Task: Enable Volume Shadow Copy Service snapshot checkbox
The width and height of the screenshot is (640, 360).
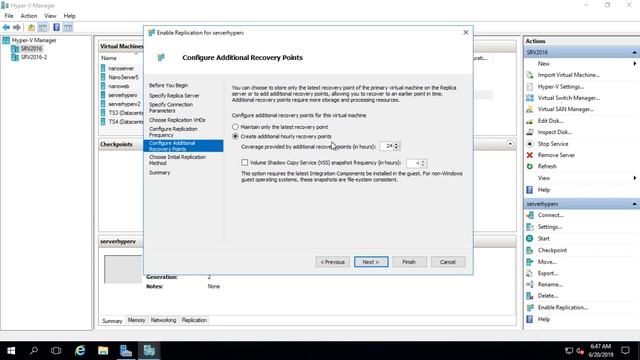Action: (244, 162)
